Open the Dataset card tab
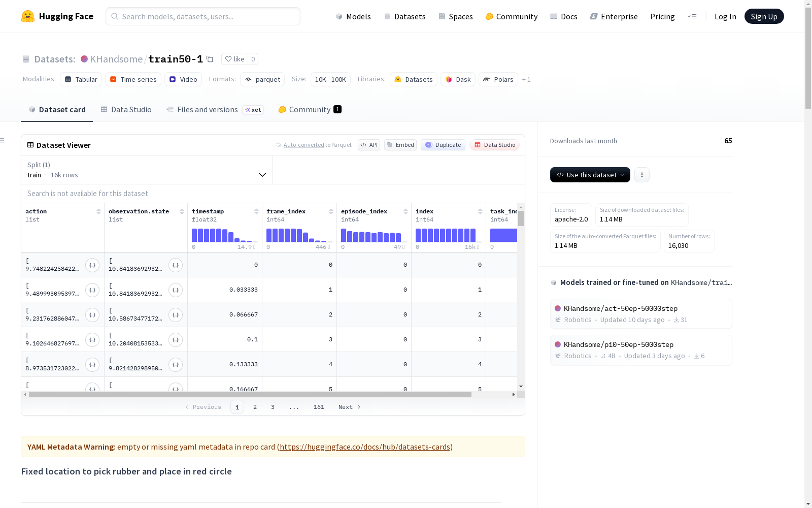 [x=57, y=110]
